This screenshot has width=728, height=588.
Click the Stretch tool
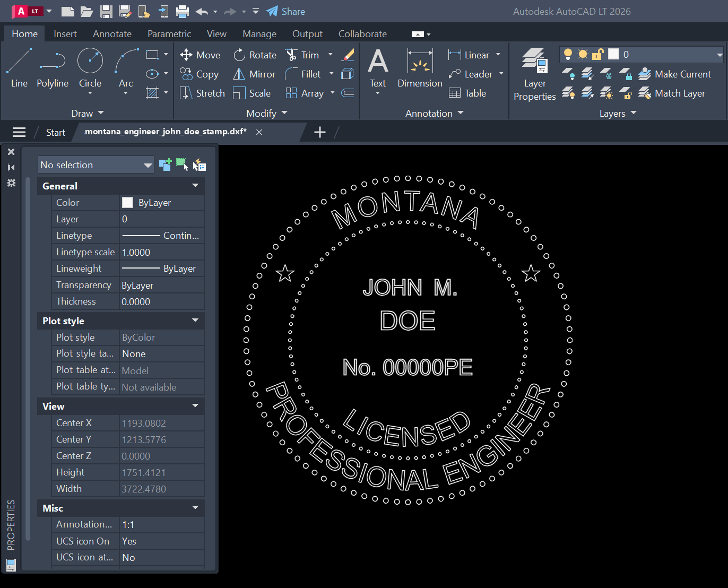[202, 93]
